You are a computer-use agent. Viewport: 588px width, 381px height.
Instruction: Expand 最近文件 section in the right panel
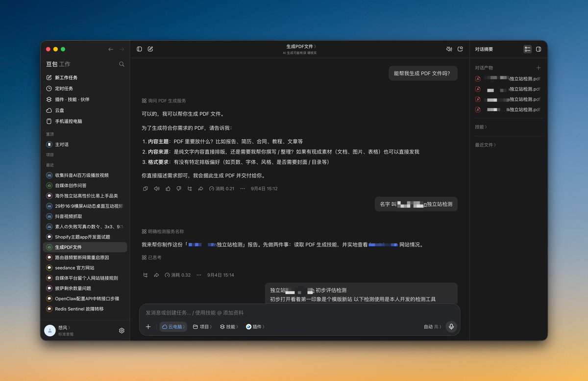(x=485, y=145)
